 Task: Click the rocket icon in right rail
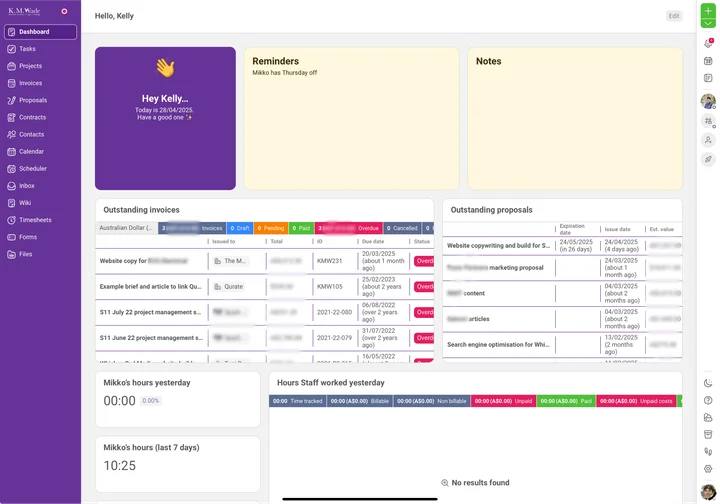[x=708, y=159]
